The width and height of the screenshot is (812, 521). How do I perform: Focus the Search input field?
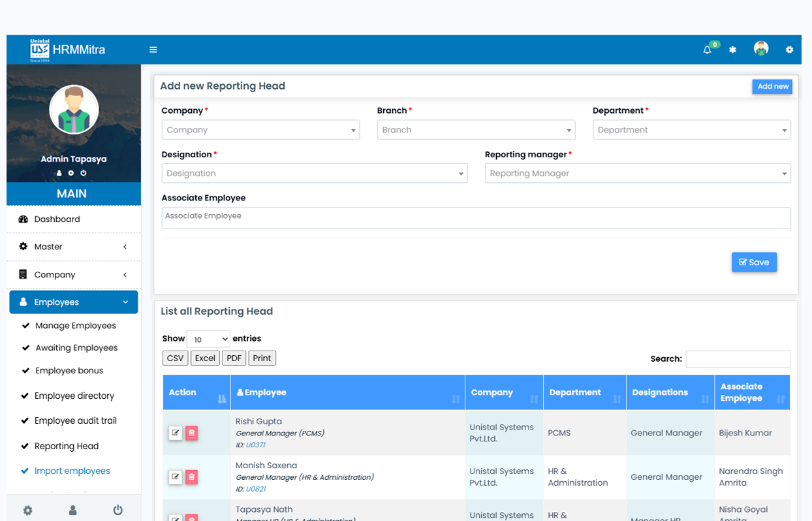point(738,358)
